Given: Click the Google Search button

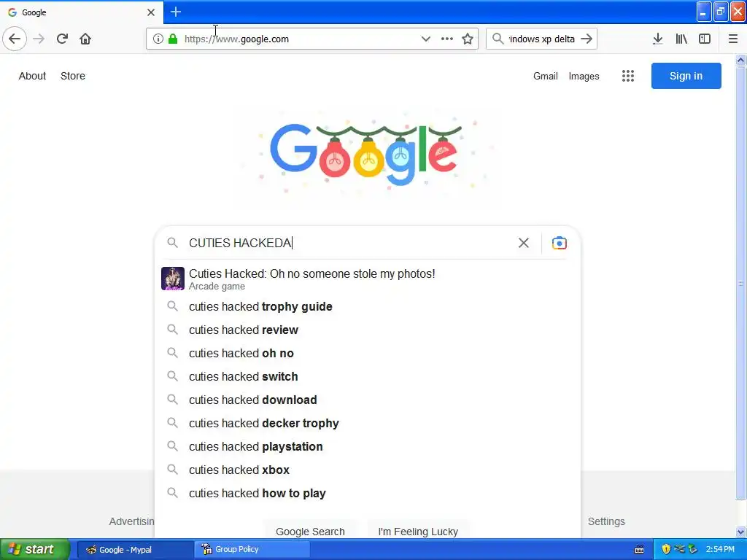Looking at the screenshot, I should click(x=310, y=531).
